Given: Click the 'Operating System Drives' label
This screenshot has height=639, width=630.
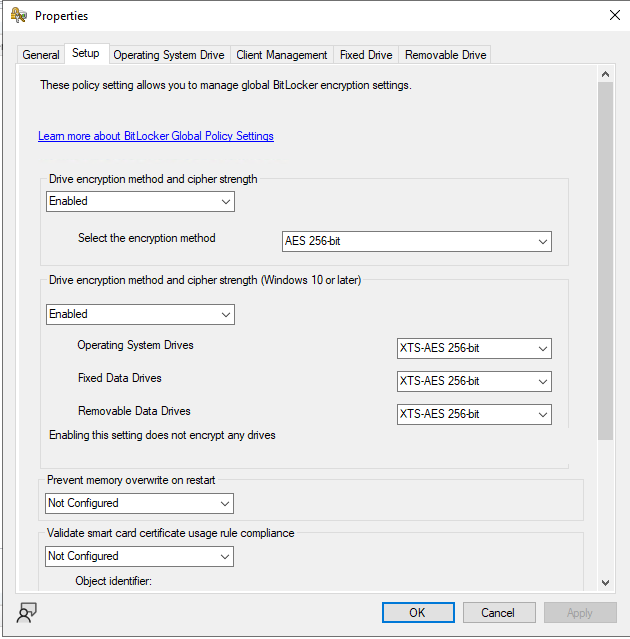Looking at the screenshot, I should [x=135, y=345].
